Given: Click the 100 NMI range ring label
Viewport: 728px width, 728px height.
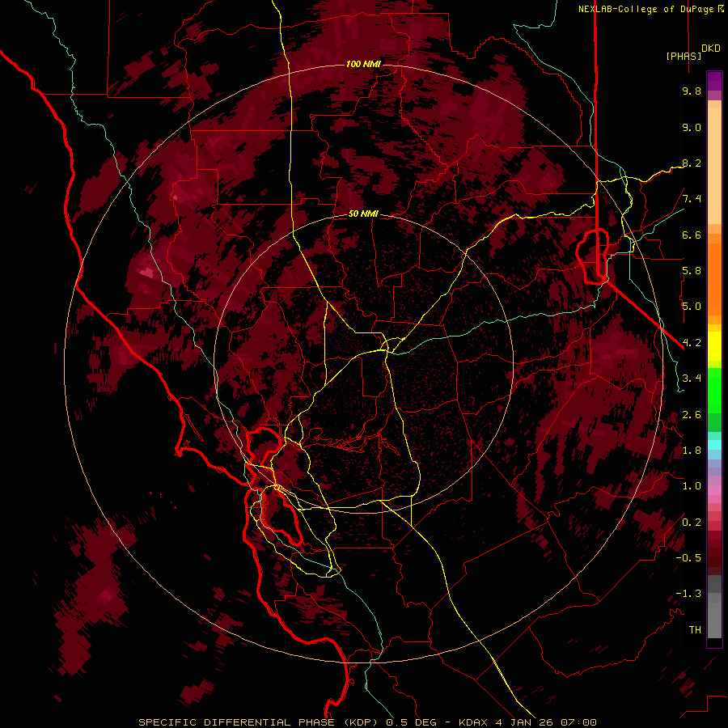Looking at the screenshot, I should click(x=363, y=64).
